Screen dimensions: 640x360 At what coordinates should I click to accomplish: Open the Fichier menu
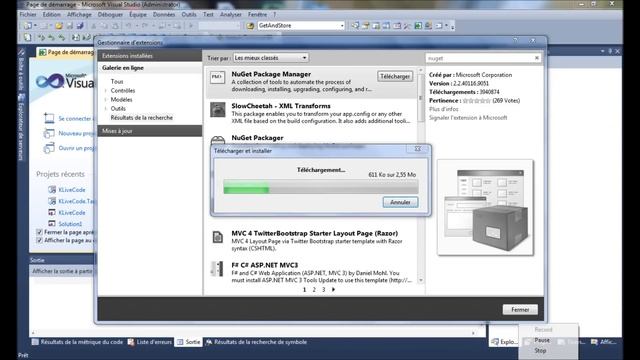[28, 14]
